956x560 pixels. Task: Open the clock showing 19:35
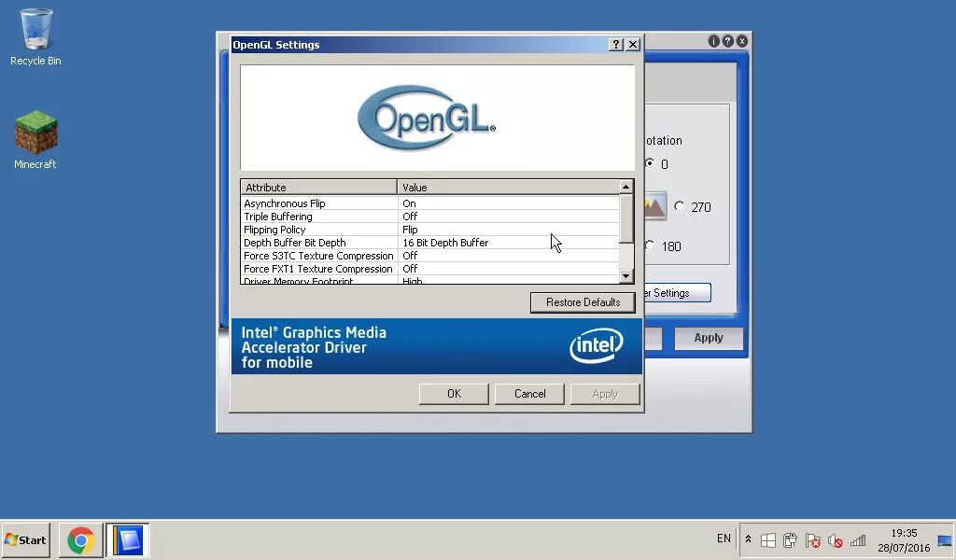tap(904, 539)
